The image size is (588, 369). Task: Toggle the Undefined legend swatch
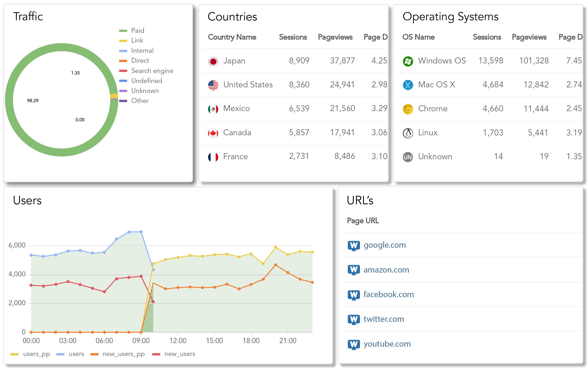tap(123, 81)
